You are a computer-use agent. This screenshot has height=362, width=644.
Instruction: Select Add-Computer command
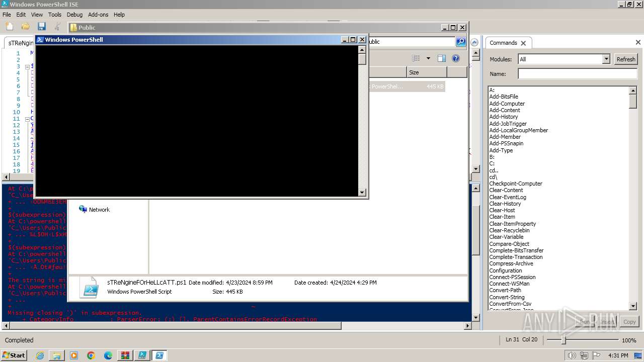[x=507, y=104]
